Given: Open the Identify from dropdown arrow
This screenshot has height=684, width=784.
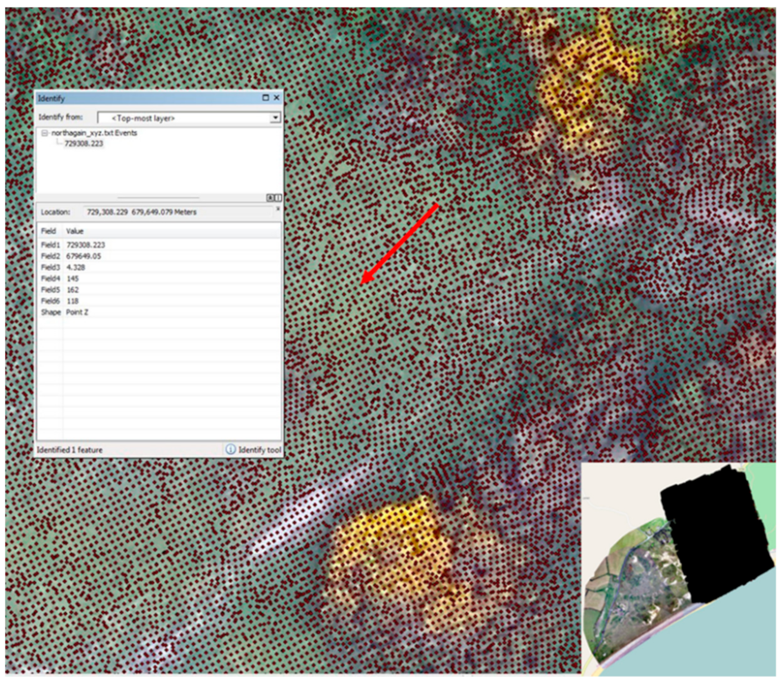Looking at the screenshot, I should tap(276, 117).
